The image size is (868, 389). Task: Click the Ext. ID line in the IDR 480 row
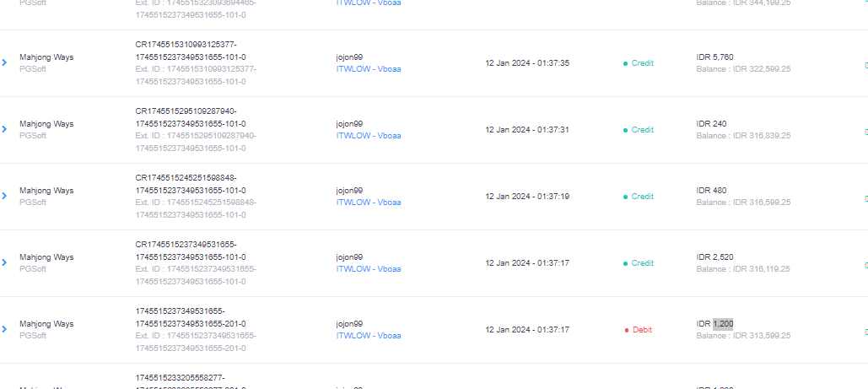[x=196, y=203]
